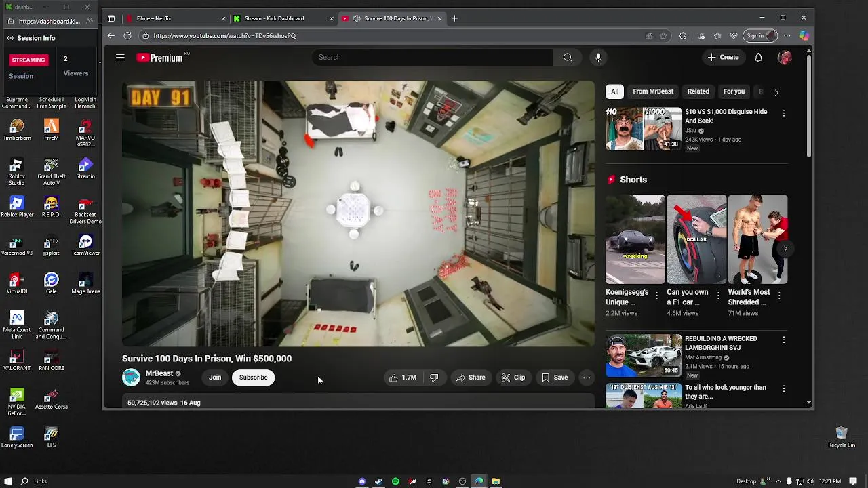The image size is (868, 488).
Task: Show more filter chips with right chevron
Action: click(x=776, y=92)
